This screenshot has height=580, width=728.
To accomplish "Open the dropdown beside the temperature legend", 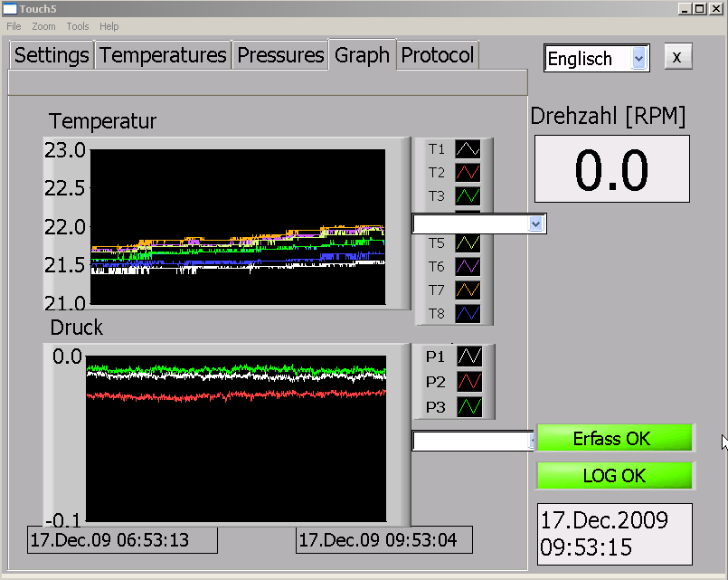I will click(535, 223).
